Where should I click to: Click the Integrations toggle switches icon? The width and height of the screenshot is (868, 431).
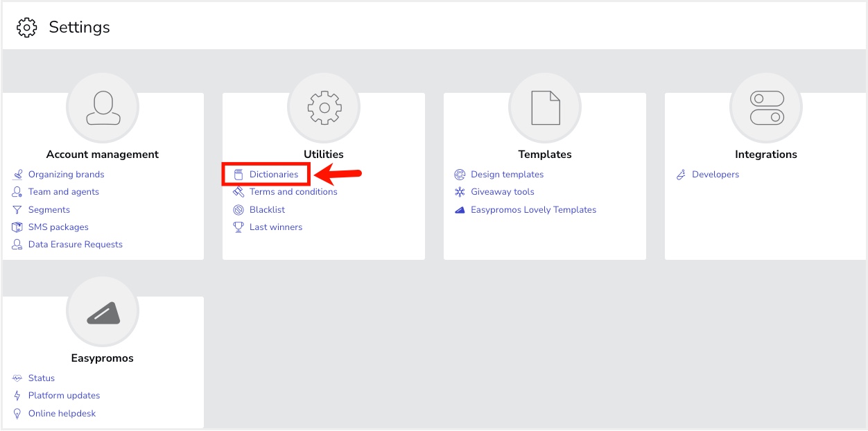point(766,109)
